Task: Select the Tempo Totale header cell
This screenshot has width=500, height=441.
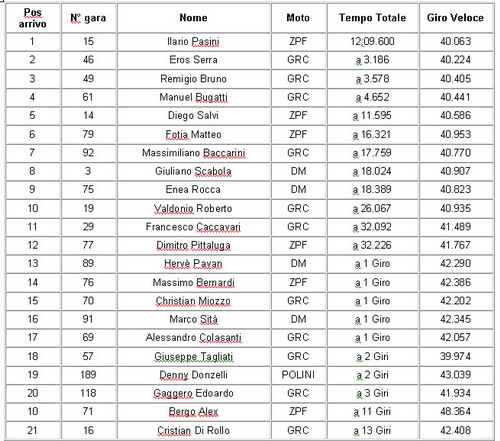Action: pos(372,18)
